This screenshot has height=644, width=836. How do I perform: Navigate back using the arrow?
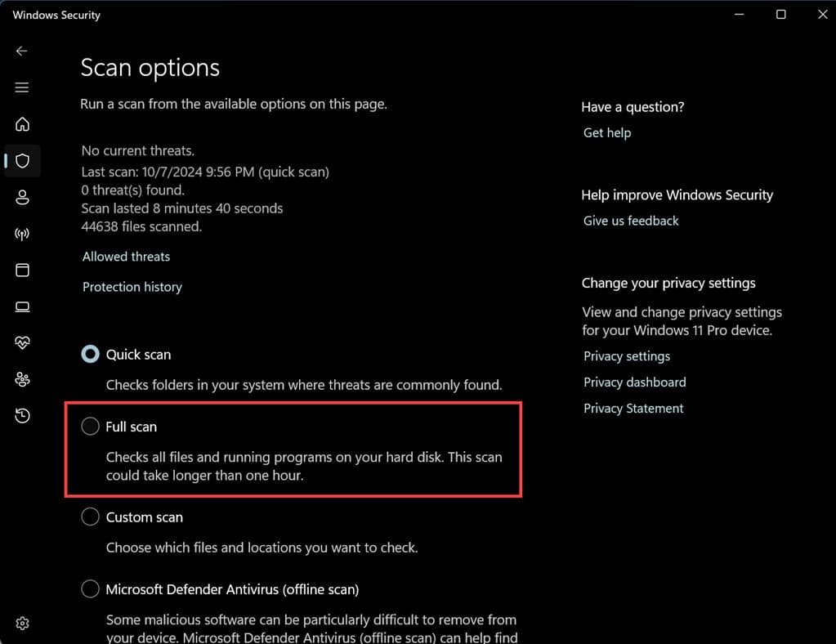[x=22, y=51]
